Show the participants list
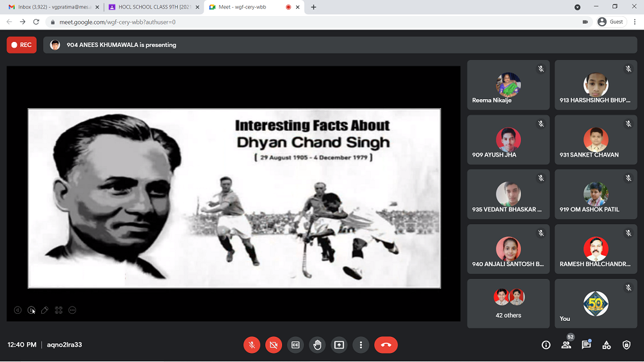The width and height of the screenshot is (644, 362). 566,345
